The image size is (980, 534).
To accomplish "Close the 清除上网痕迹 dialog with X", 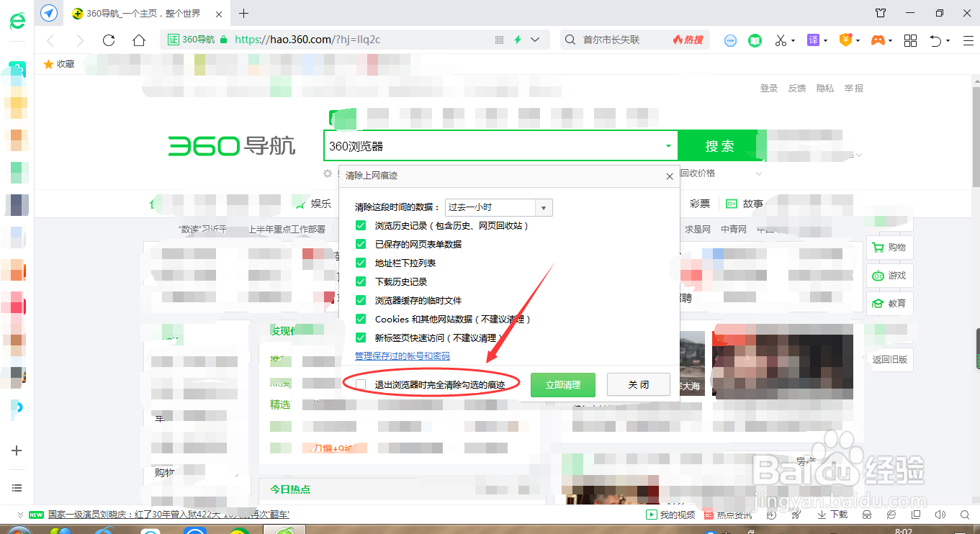I will coord(669,176).
